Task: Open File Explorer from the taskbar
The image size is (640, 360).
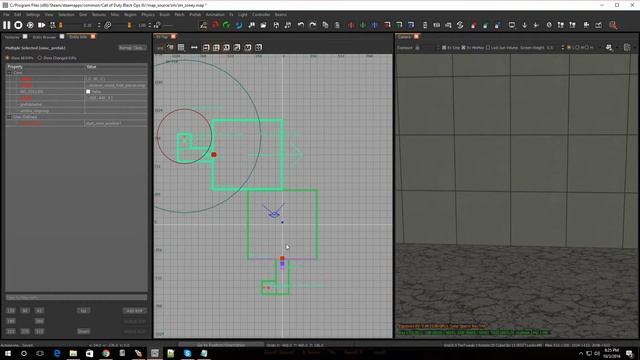Action: click(73, 353)
